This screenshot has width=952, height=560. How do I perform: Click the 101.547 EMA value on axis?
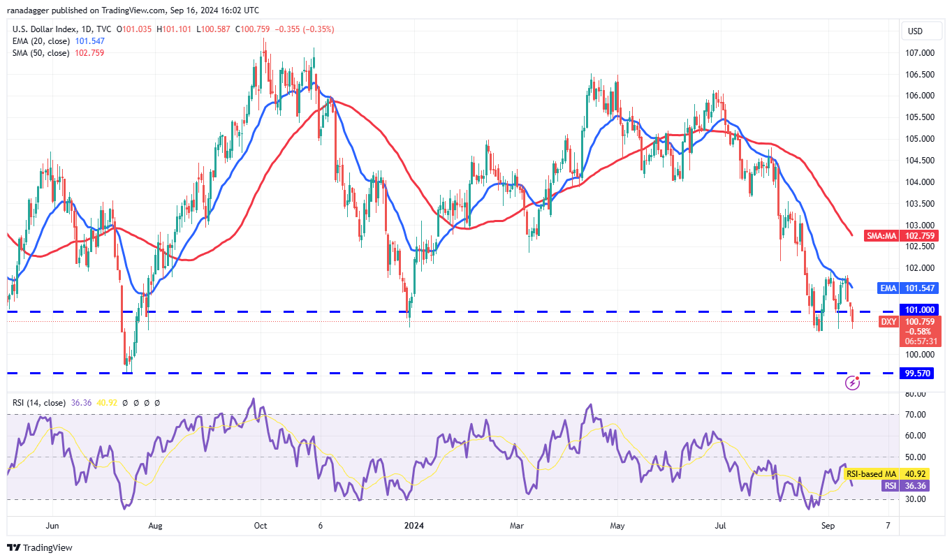click(x=918, y=288)
